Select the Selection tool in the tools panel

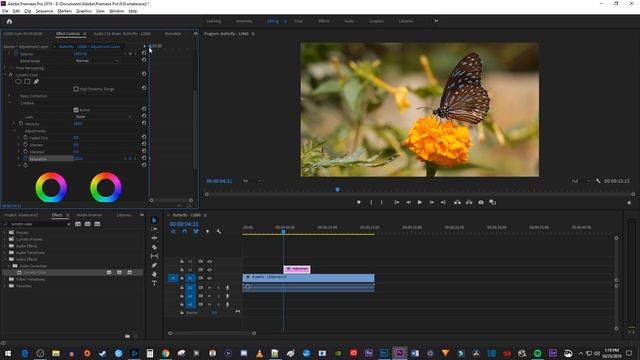click(154, 220)
